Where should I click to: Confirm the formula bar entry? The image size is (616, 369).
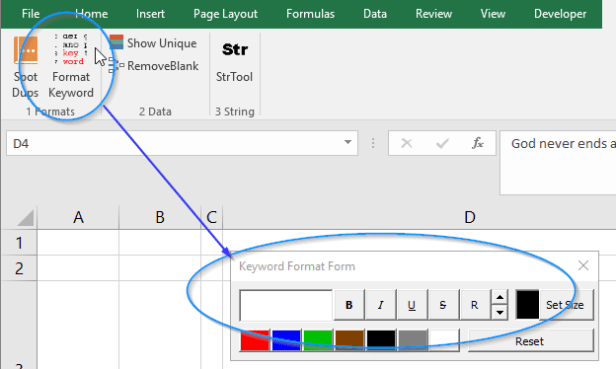[x=442, y=143]
